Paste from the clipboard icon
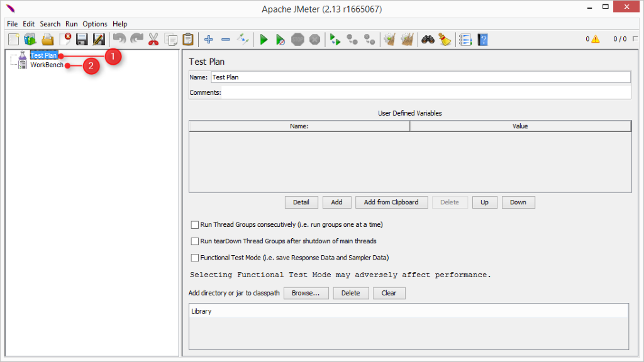Viewport: 644px width, 362px height. tap(187, 40)
